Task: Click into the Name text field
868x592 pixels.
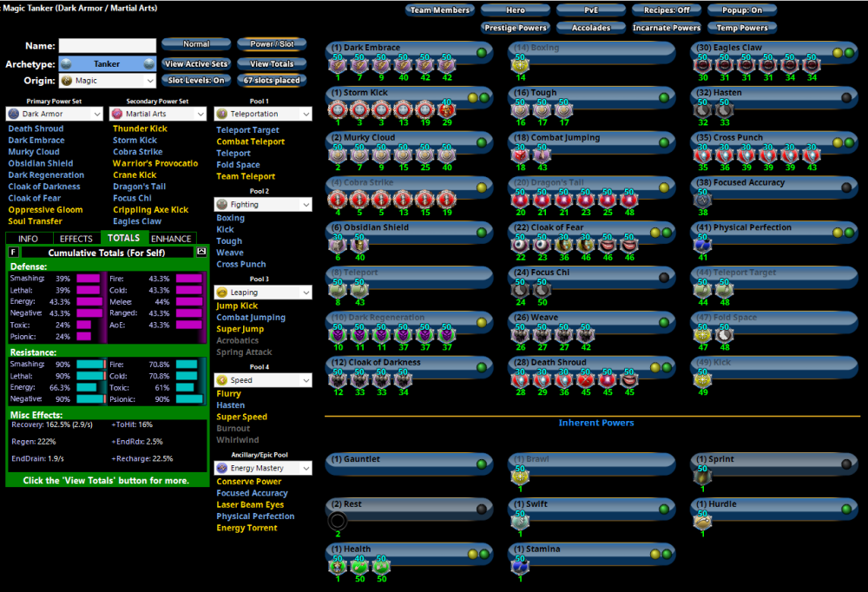Action: click(108, 45)
